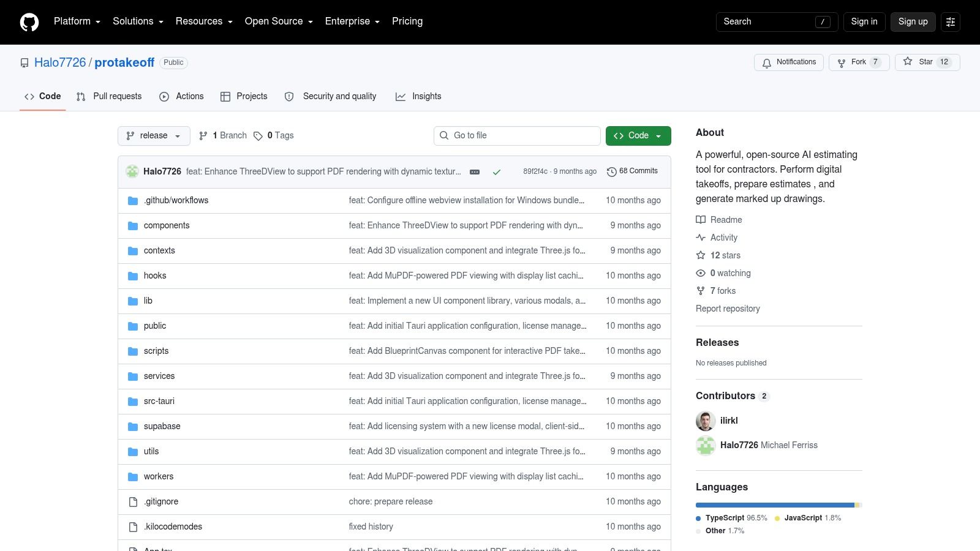This screenshot has width=980, height=551.
Task: Click the Sign up button
Action: 913,21
